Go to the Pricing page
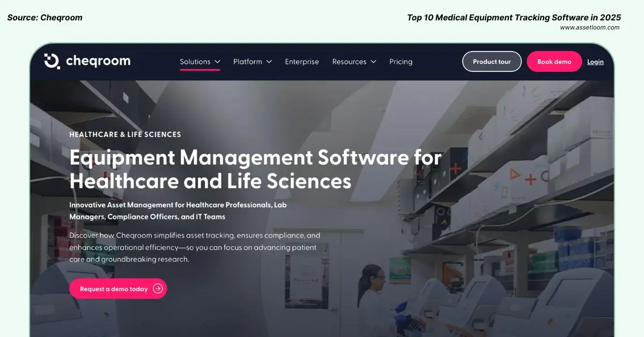Image resolution: width=644 pixels, height=337 pixels. 401,62
